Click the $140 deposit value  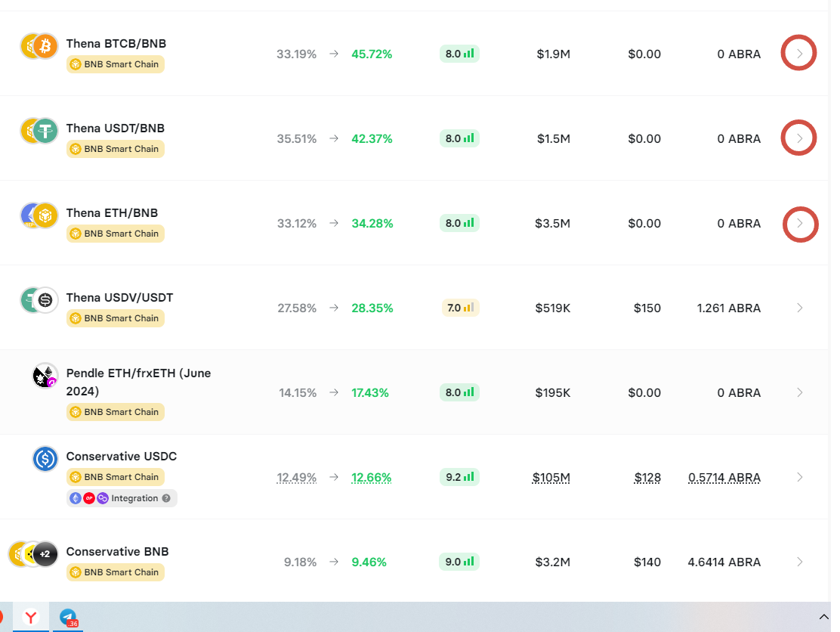tap(647, 562)
